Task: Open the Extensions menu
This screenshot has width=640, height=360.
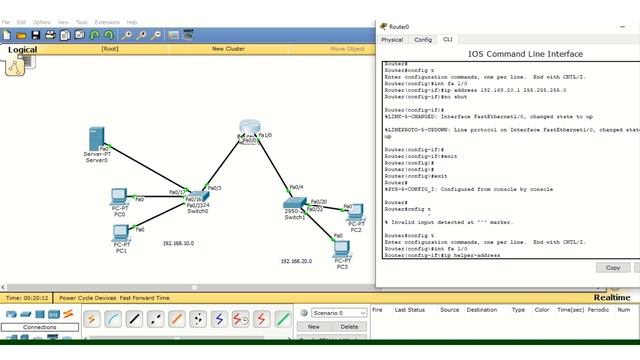Action: (x=107, y=22)
